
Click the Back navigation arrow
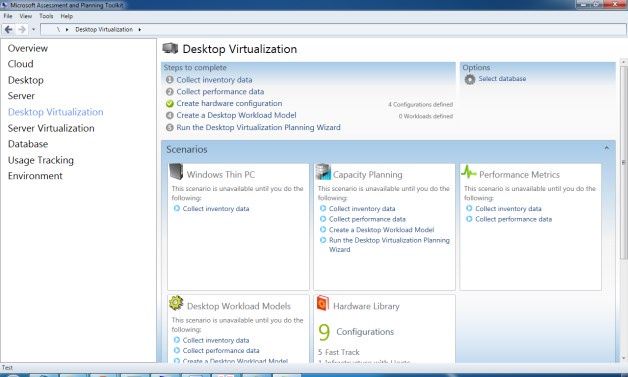point(8,29)
